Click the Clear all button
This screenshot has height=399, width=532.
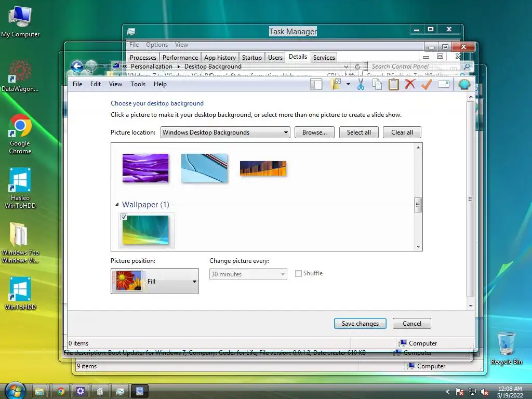point(402,132)
